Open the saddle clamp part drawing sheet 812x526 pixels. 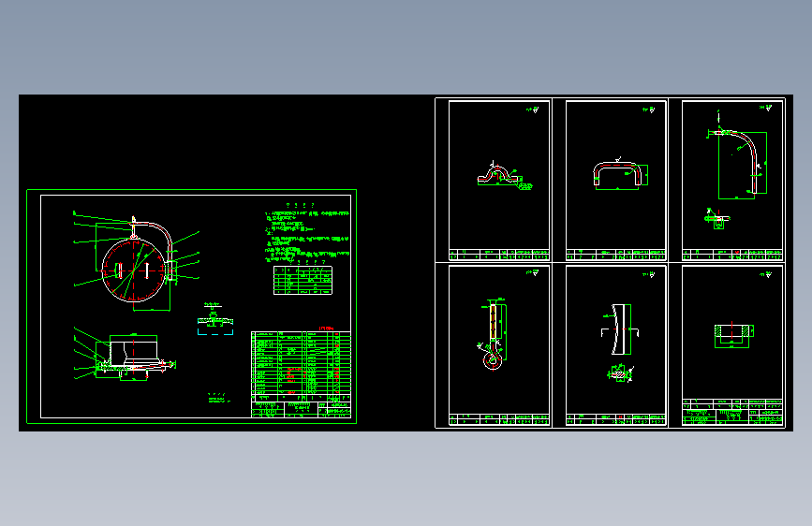point(499,181)
